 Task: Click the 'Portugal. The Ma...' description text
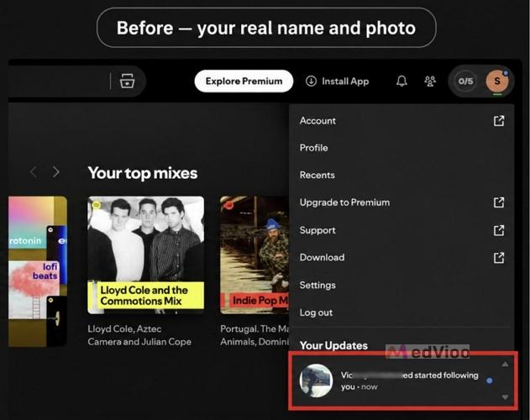point(255,335)
